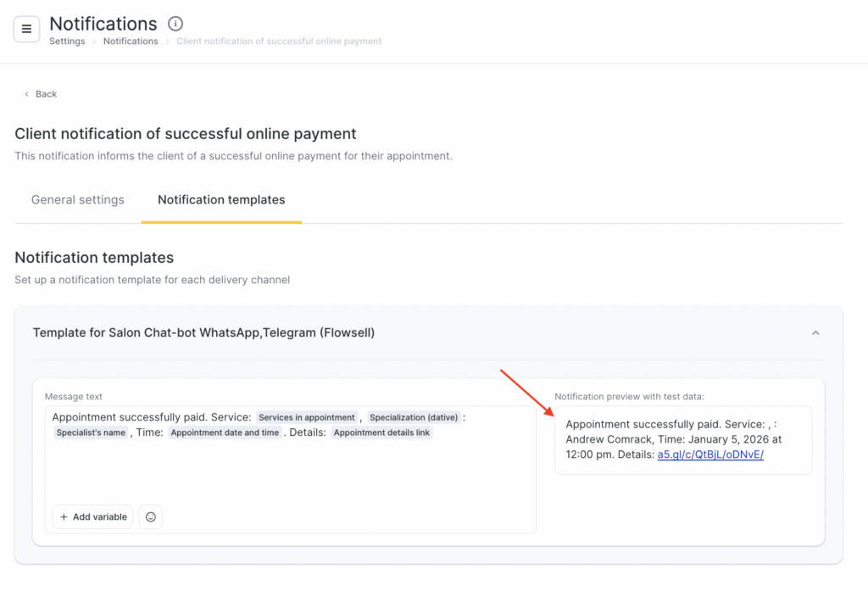Open the emoji picker smiley icon
Image resolution: width=868 pixels, height=591 pixels.
(x=151, y=516)
